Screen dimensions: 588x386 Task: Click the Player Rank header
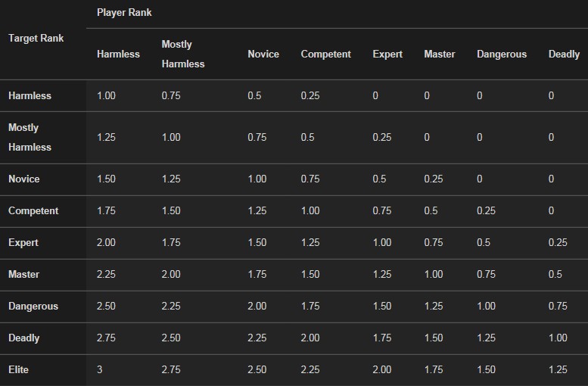[124, 13]
